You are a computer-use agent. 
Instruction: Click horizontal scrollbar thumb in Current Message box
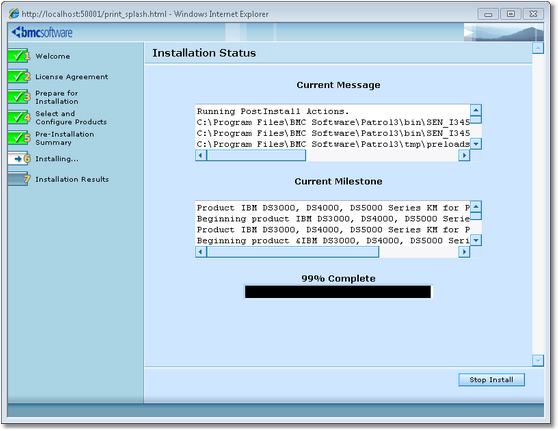tap(256, 155)
